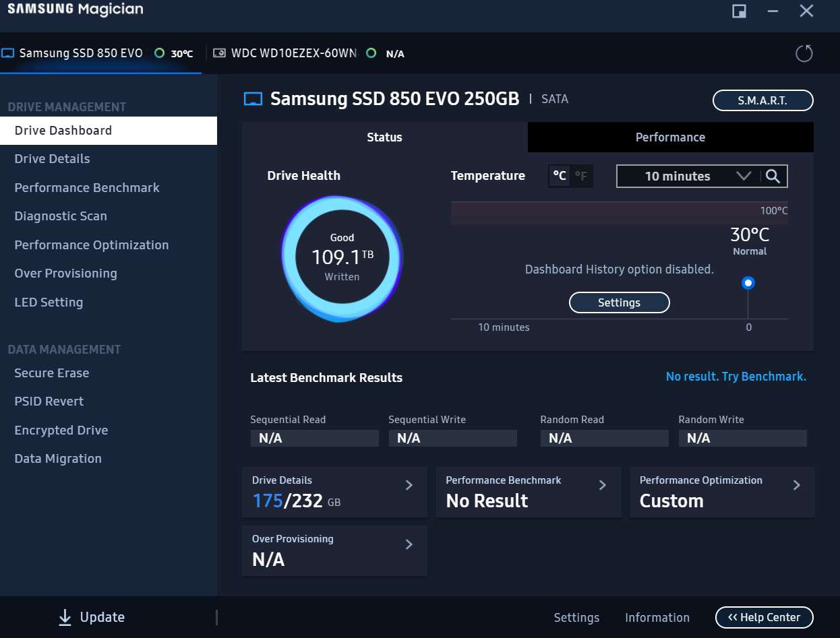Click the Drive Health ring graphic

point(342,257)
